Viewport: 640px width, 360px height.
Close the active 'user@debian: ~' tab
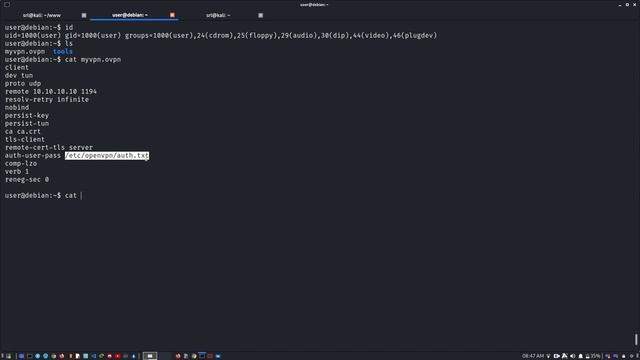click(172, 15)
